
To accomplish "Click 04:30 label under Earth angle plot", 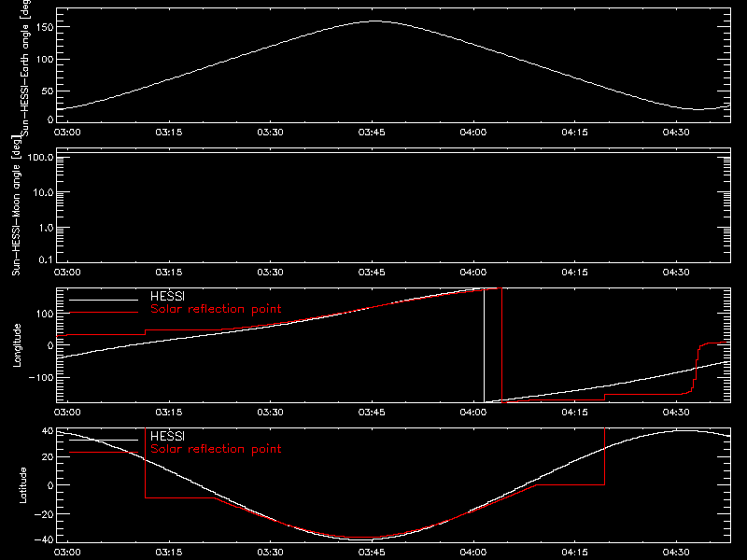I will coord(676,133).
